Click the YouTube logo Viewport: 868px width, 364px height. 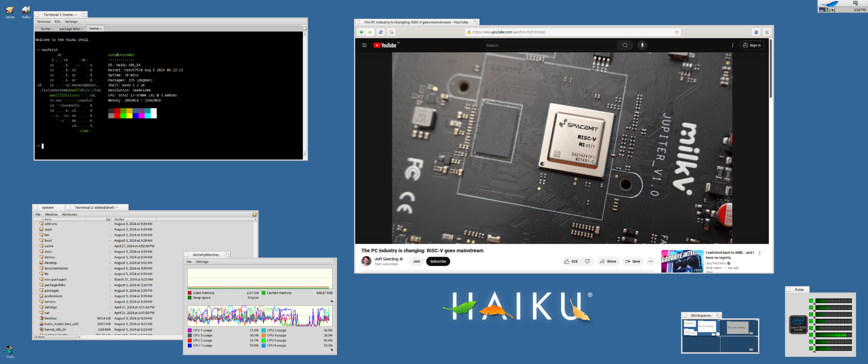click(385, 45)
